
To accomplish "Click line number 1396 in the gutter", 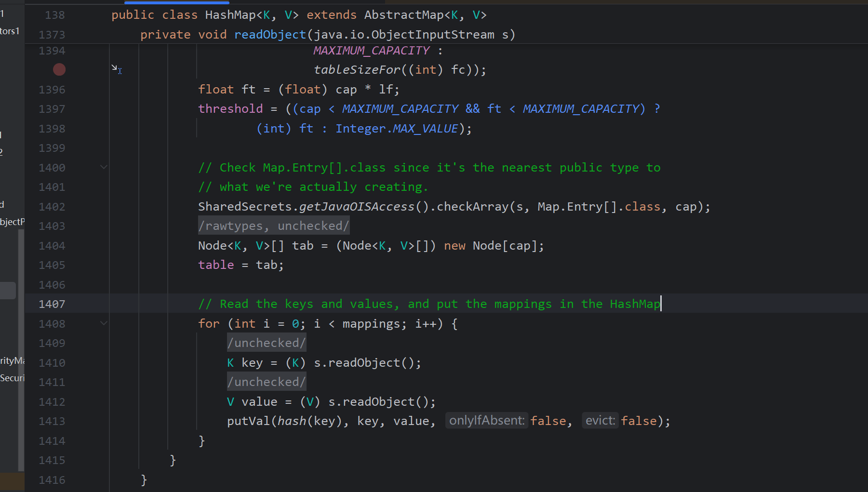I will [52, 90].
